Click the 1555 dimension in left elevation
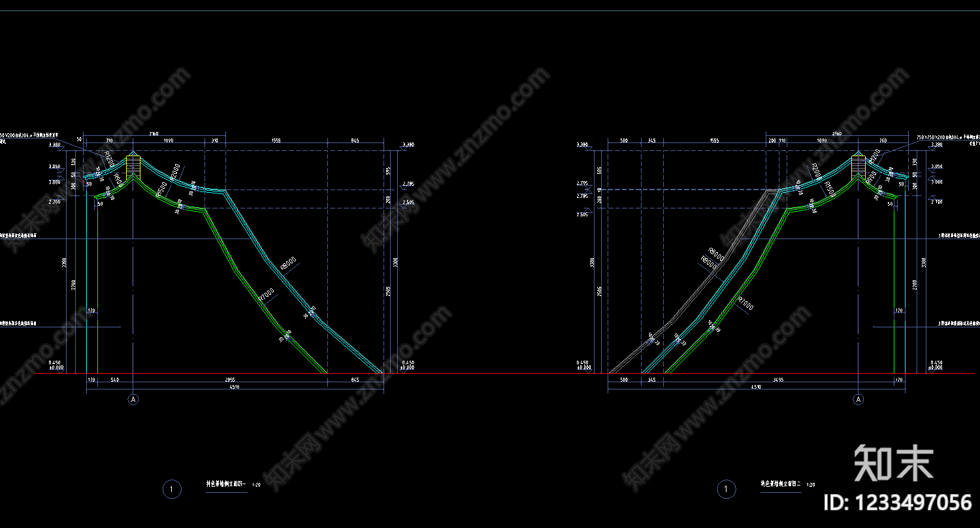This screenshot has height=528, width=980. coord(276,140)
